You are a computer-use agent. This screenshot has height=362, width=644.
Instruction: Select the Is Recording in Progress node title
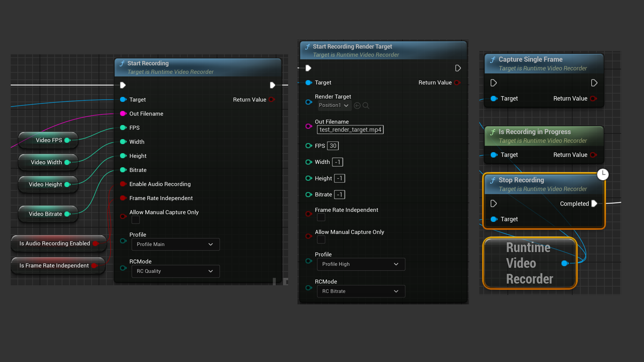coord(534,132)
